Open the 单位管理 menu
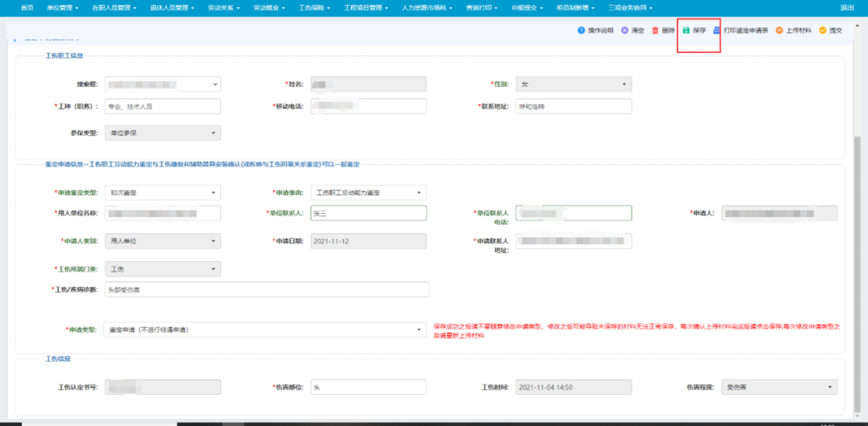The height and width of the screenshot is (426, 868). [x=61, y=7]
